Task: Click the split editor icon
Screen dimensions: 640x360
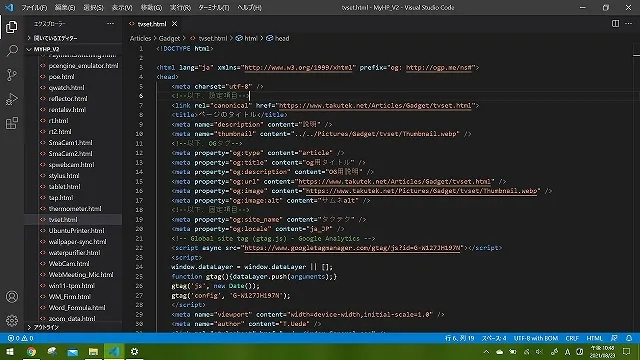Action: (615, 24)
